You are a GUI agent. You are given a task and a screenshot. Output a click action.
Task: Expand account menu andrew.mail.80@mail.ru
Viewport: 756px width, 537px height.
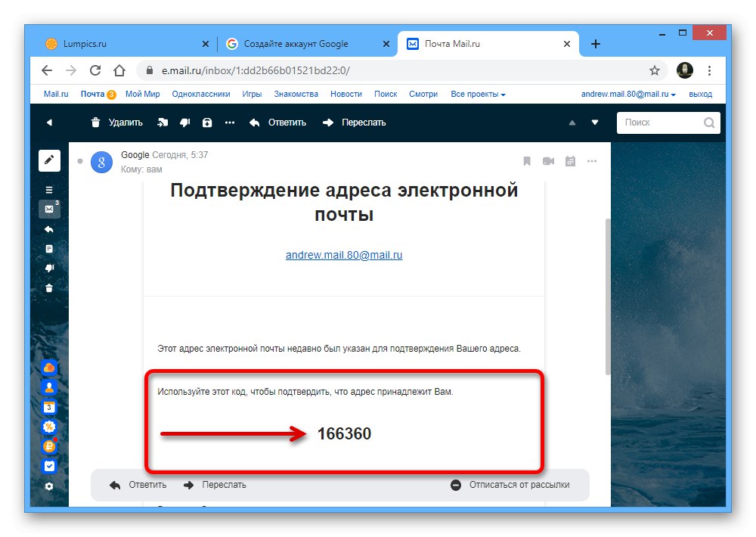[x=628, y=94]
